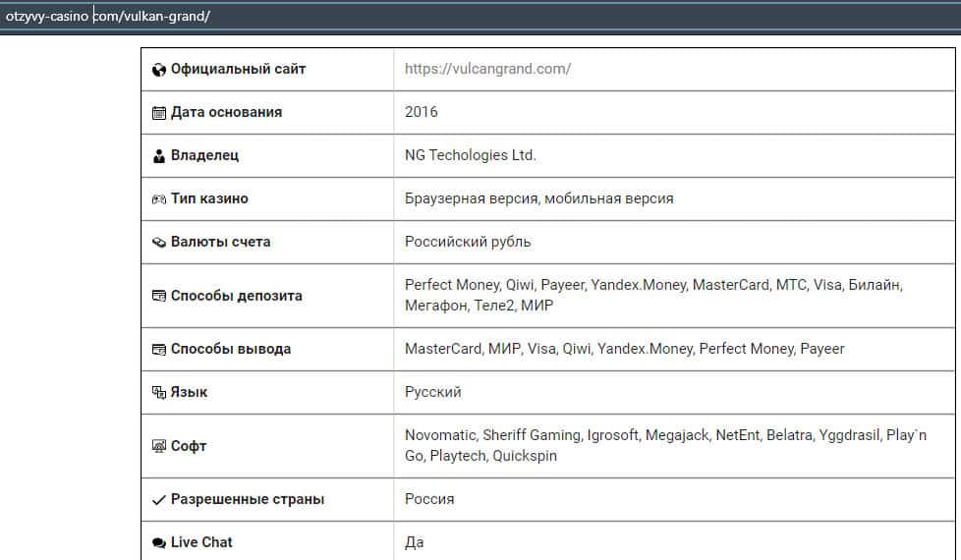961x560 pixels.
Task: Click the card icon beside Способы вывода
Action: point(159,349)
